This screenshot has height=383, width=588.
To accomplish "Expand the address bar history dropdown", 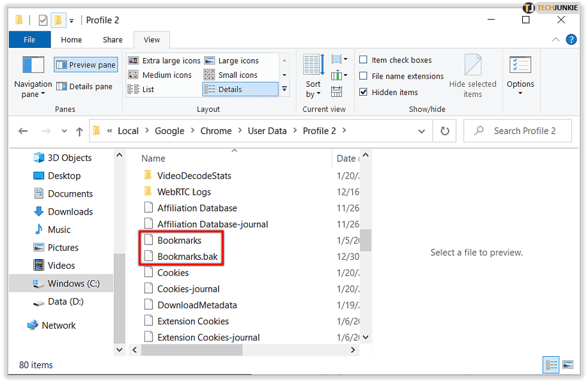I will pyautogui.click(x=421, y=131).
